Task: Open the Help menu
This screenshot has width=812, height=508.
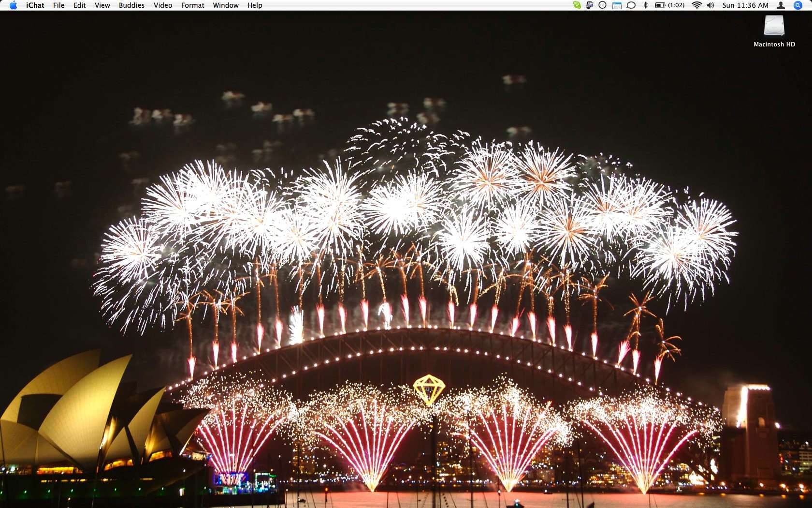Action: point(255,5)
